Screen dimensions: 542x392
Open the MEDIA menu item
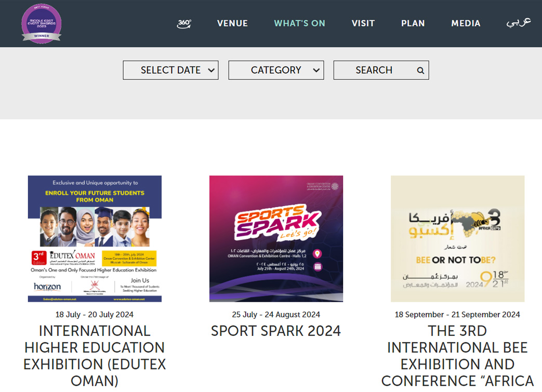(x=466, y=23)
